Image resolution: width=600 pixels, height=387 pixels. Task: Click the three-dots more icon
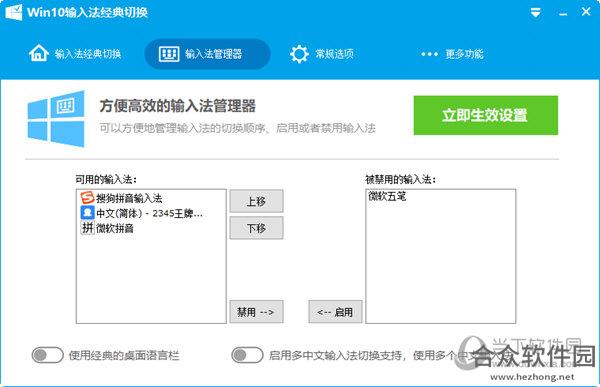pyautogui.click(x=429, y=54)
